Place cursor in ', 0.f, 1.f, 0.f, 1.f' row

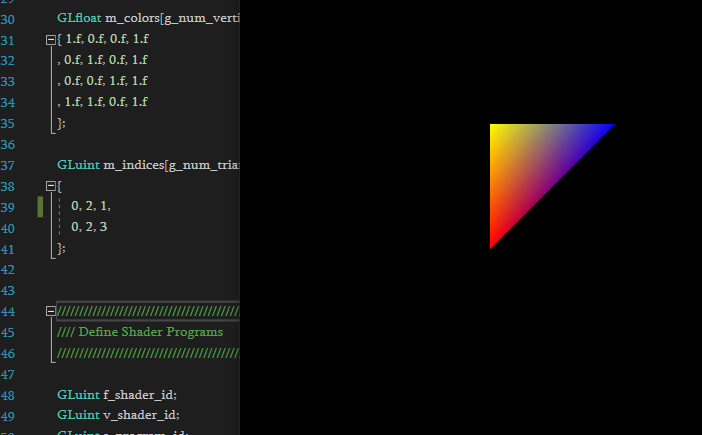[x=103, y=60]
